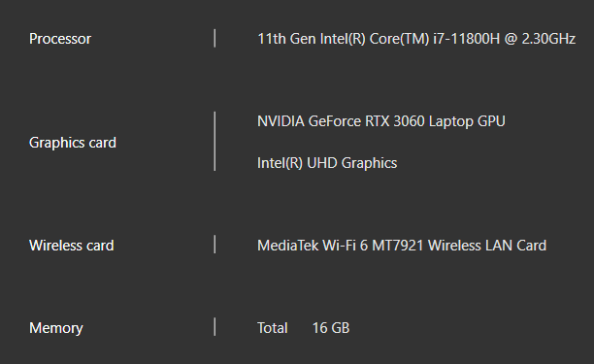Click the tall divider beside Graphics card
The image size is (594, 364).
(x=214, y=142)
